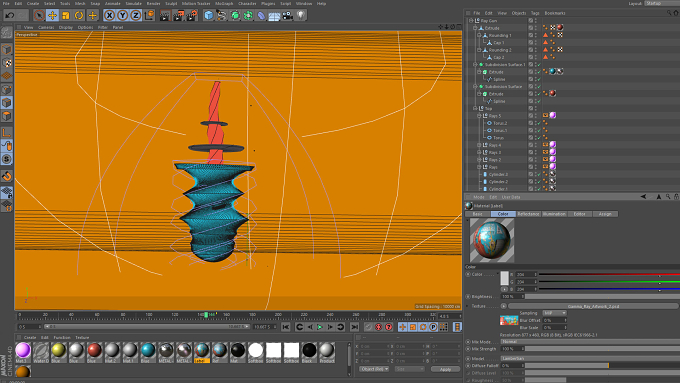
Task: Toggle visibility dots for Rays 3
Action: (x=536, y=152)
